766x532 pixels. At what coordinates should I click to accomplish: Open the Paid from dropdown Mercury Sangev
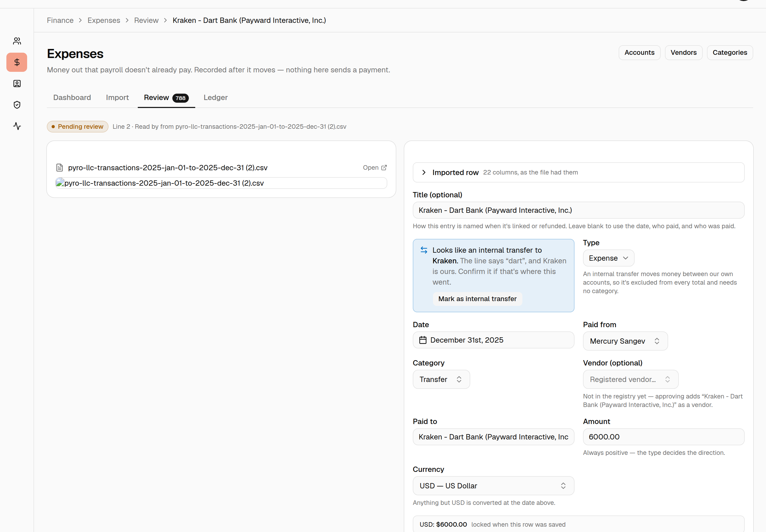click(625, 341)
